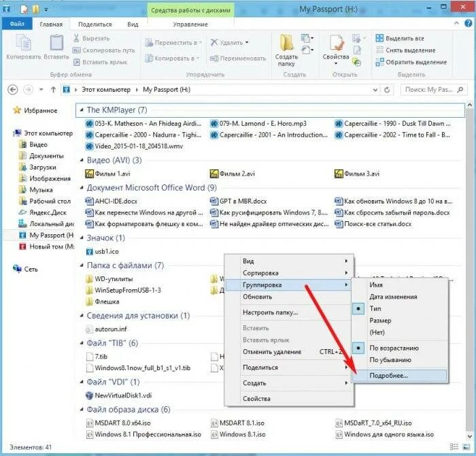Select the file usb1.ico
The width and height of the screenshot is (476, 456).
(102, 252)
